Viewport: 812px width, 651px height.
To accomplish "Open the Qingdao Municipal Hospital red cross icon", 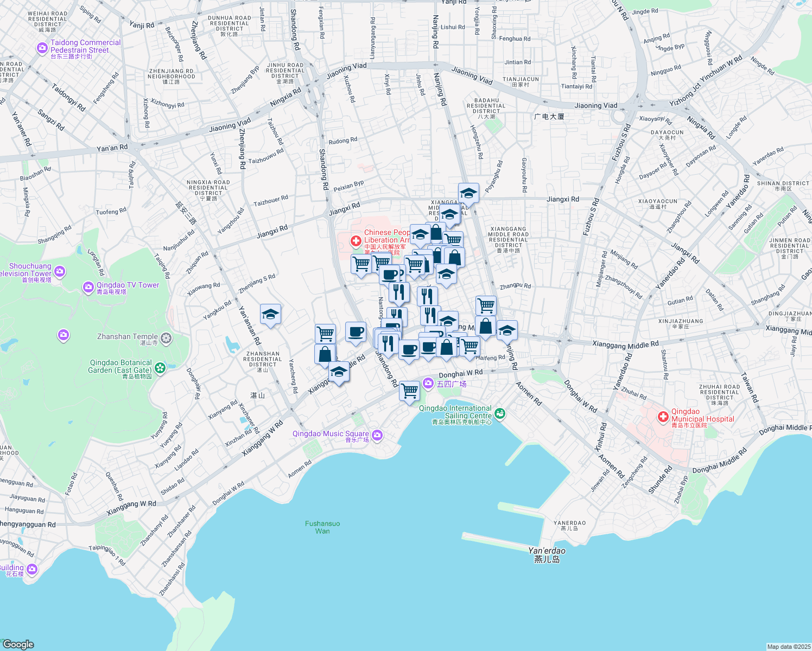I will [663, 417].
